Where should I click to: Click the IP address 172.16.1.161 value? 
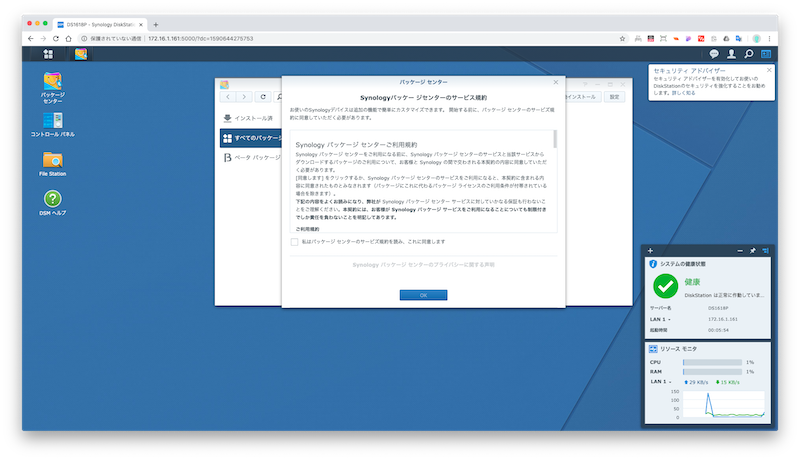(722, 319)
